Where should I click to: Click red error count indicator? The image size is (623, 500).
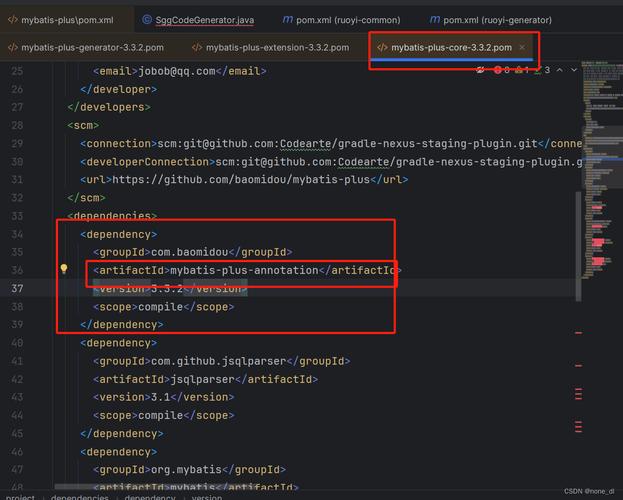point(501,70)
